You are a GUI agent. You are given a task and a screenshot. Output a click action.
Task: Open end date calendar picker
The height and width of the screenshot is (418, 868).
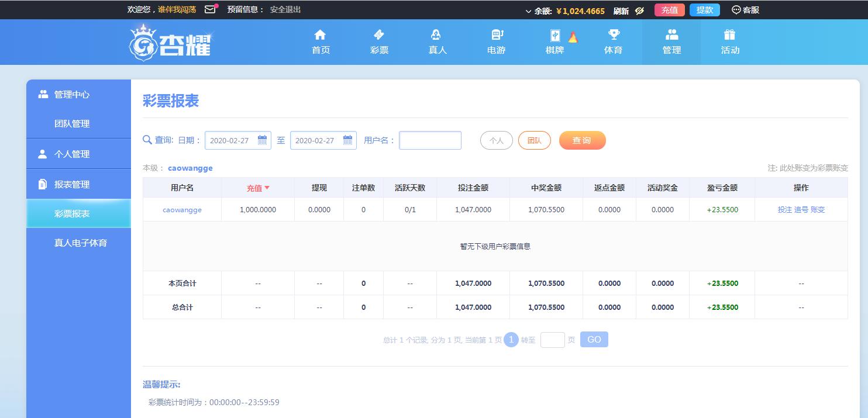tap(347, 140)
